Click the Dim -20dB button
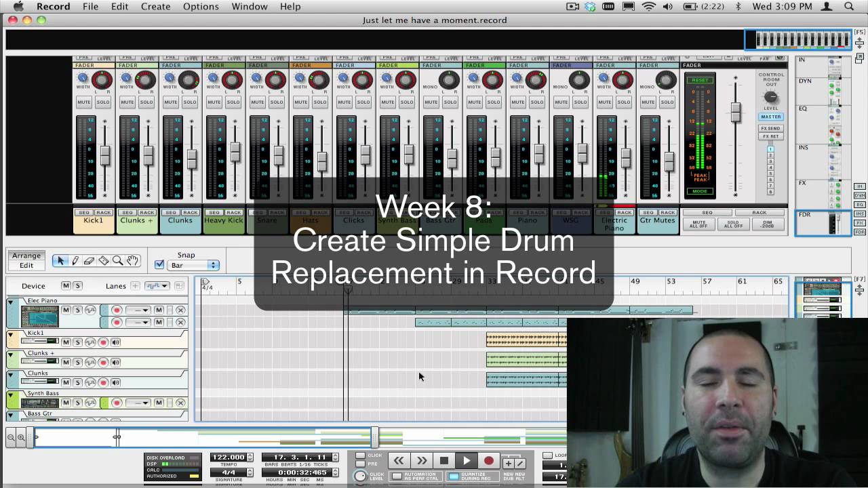Screen dimensions: 868x488 point(767,224)
